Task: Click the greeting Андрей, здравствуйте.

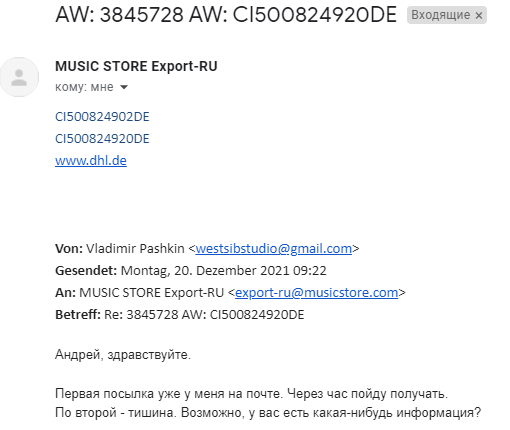Action: [x=123, y=355]
